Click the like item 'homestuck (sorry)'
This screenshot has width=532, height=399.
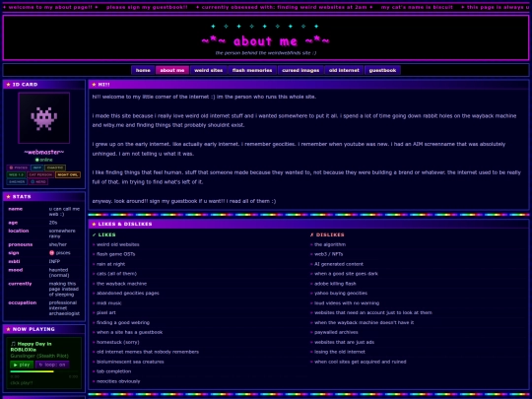tap(118, 342)
